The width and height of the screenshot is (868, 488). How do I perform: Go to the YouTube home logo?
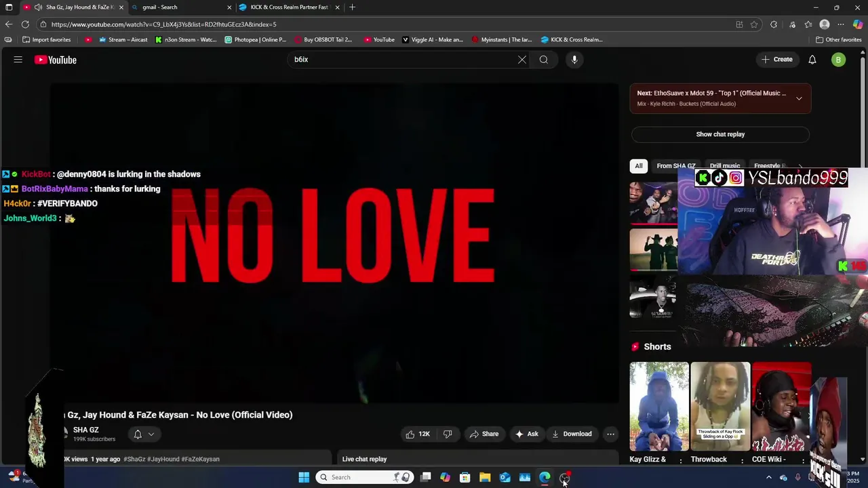(56, 60)
